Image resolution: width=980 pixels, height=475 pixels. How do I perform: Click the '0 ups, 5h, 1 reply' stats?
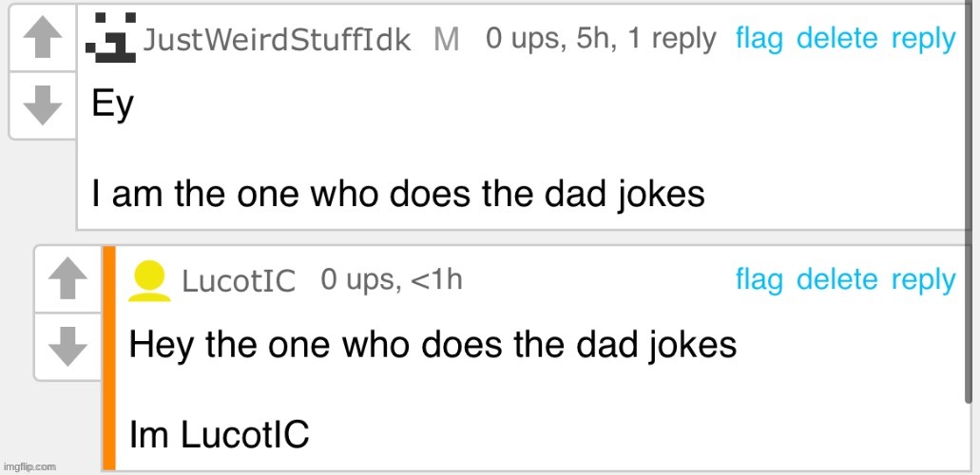pos(601,40)
